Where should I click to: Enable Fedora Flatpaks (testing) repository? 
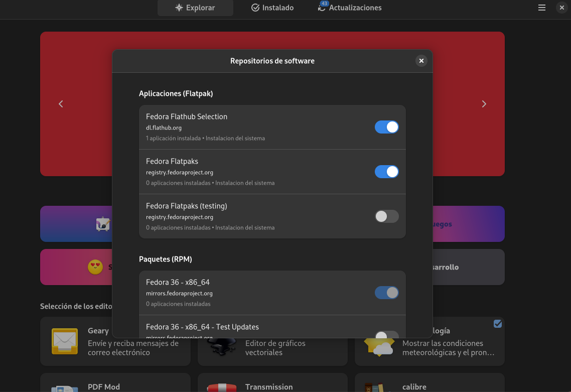point(386,216)
